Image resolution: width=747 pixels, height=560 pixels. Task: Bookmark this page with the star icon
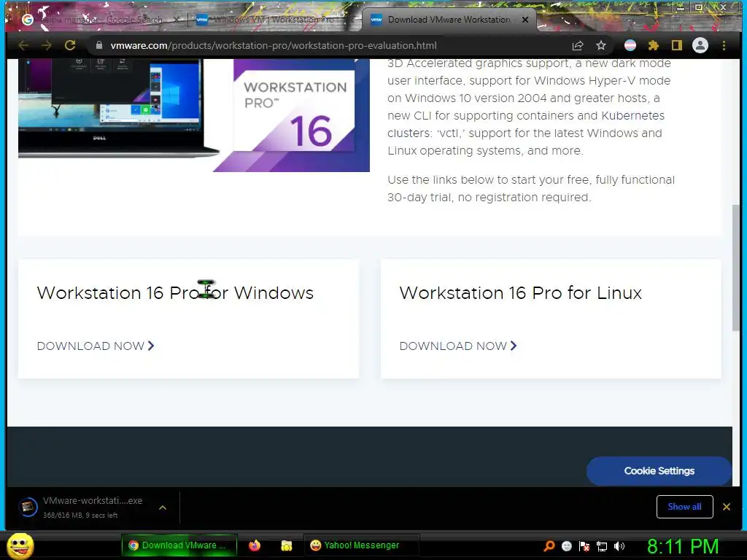point(601,46)
